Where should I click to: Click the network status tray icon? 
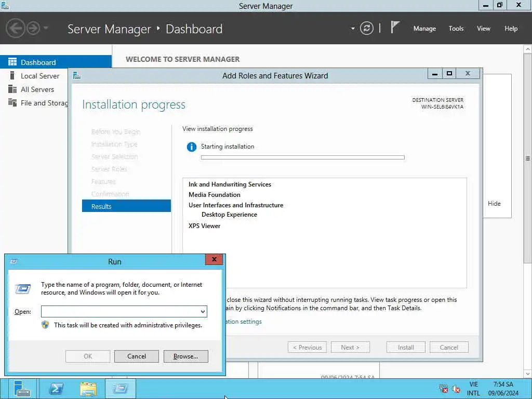[444, 389]
